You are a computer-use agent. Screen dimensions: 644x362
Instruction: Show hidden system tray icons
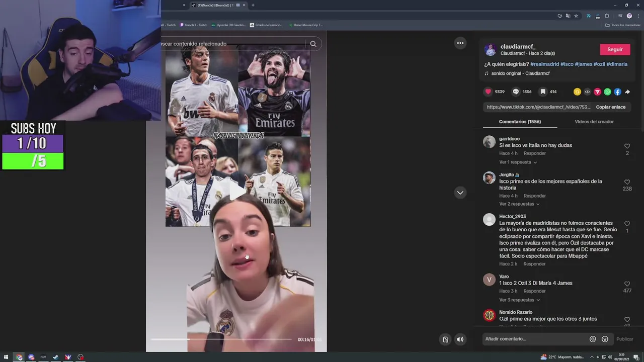pos(592,357)
